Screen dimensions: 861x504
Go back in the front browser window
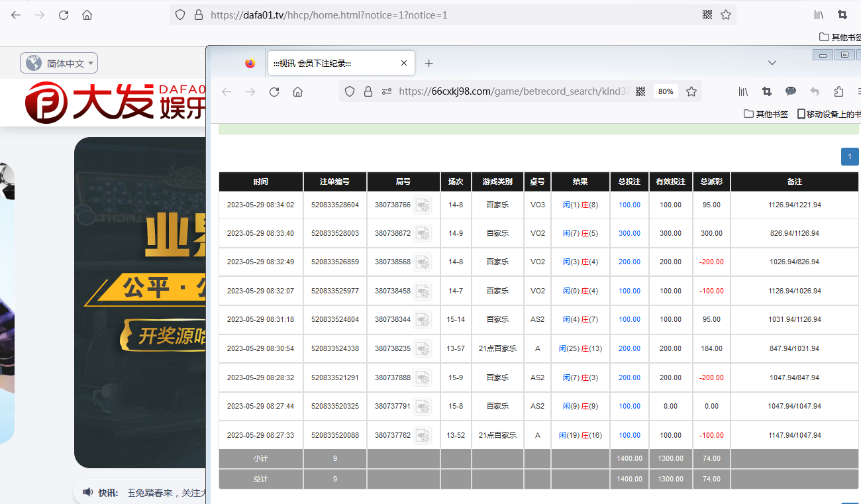click(227, 92)
